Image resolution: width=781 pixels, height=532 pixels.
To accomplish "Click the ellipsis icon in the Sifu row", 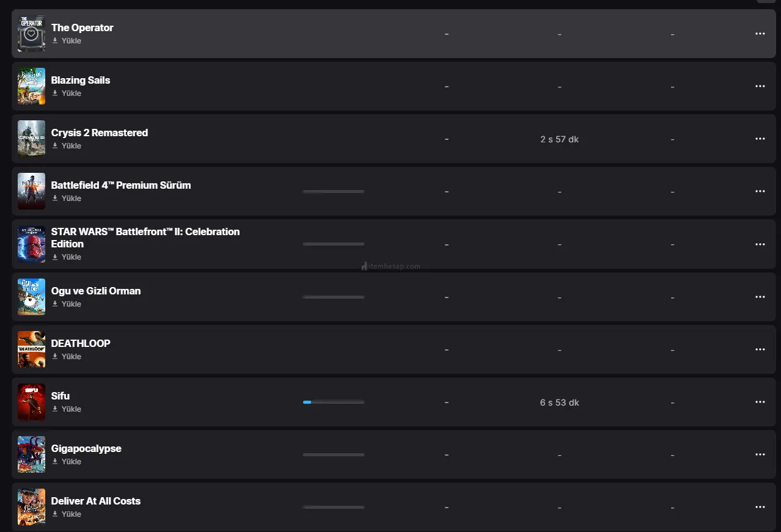I will [760, 402].
